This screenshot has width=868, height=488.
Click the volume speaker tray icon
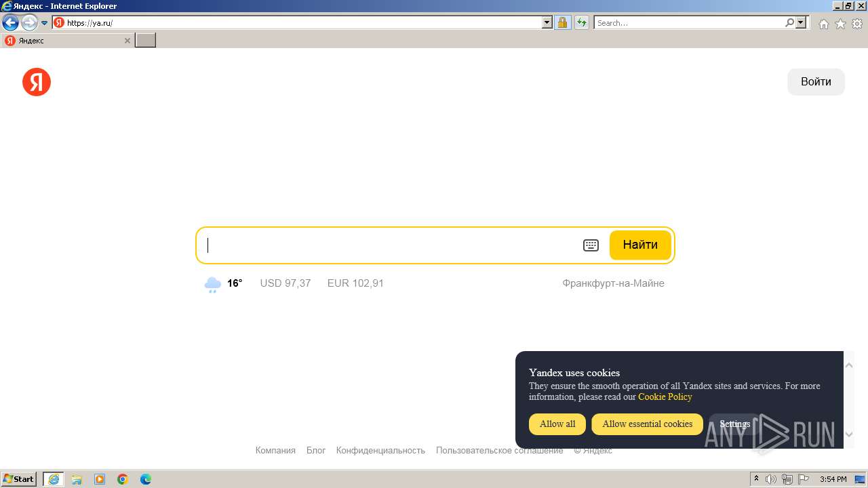pyautogui.click(x=771, y=479)
